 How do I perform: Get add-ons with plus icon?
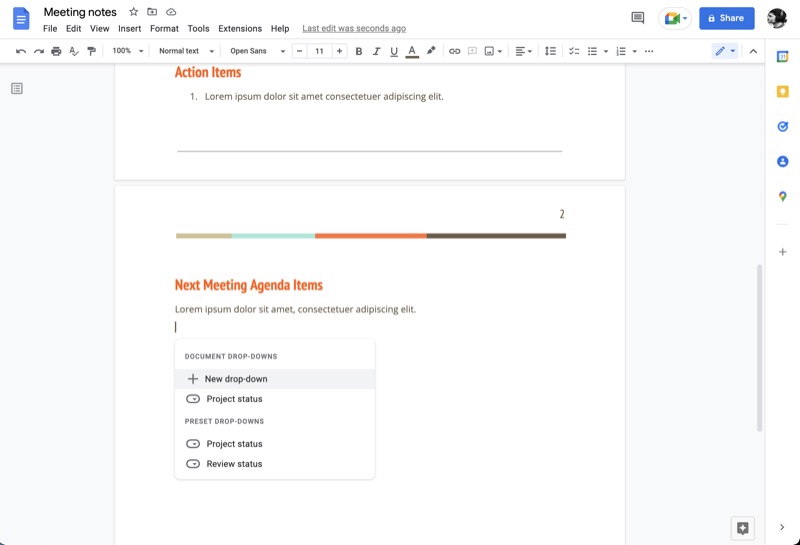[783, 252]
